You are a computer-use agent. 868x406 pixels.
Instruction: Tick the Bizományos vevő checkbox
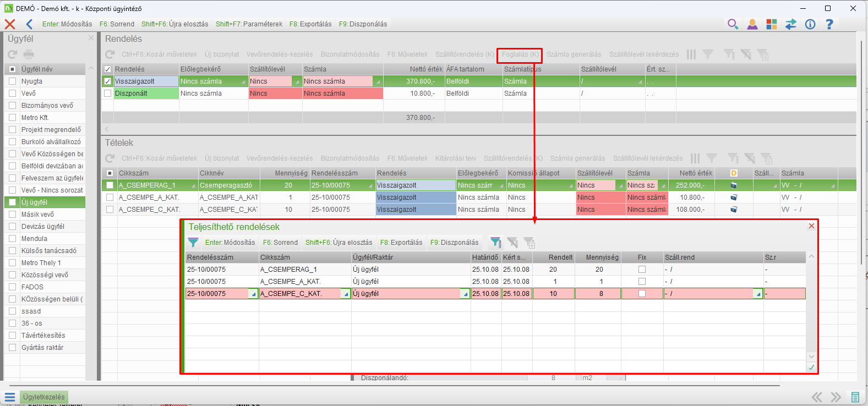pos(12,106)
